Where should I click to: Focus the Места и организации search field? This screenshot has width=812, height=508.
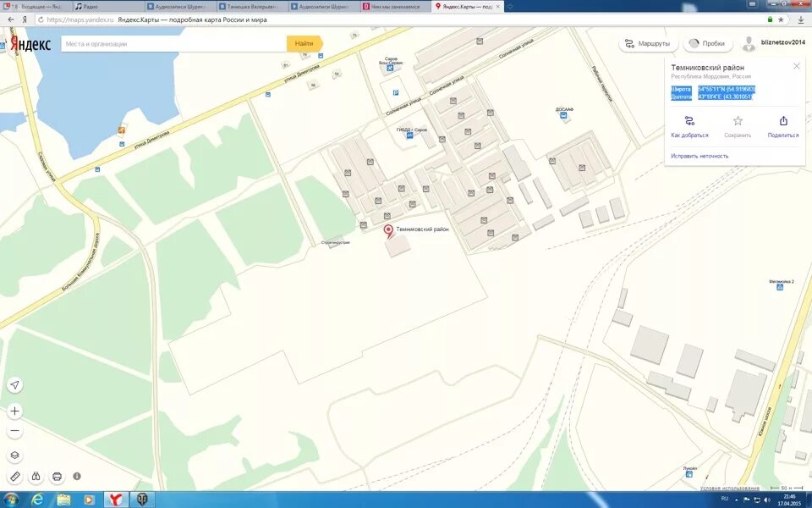[x=174, y=44]
